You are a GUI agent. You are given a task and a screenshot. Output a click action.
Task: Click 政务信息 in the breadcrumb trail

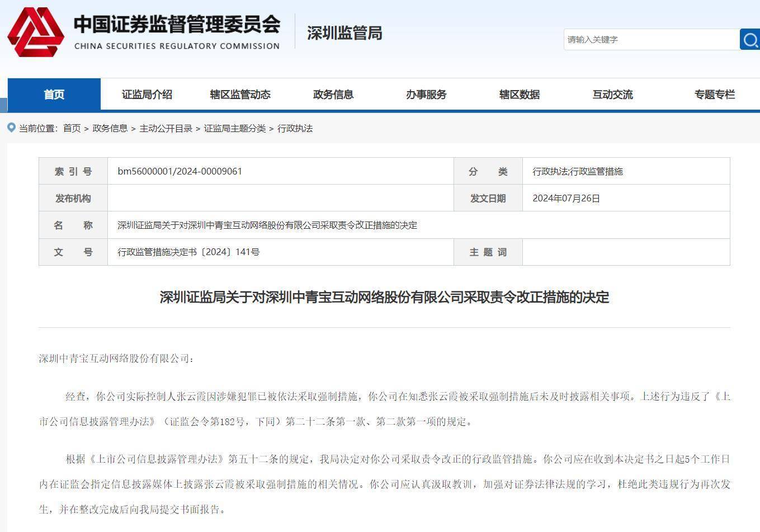tap(110, 128)
